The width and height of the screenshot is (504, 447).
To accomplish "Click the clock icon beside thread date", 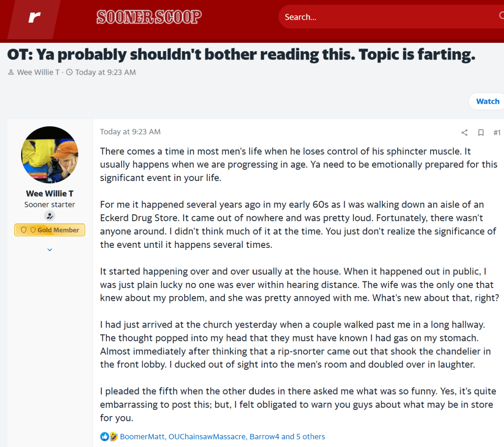I will pyautogui.click(x=69, y=72).
